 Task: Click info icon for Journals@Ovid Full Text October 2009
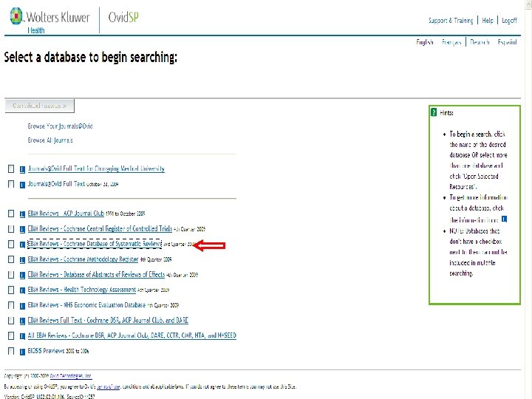coord(22,185)
